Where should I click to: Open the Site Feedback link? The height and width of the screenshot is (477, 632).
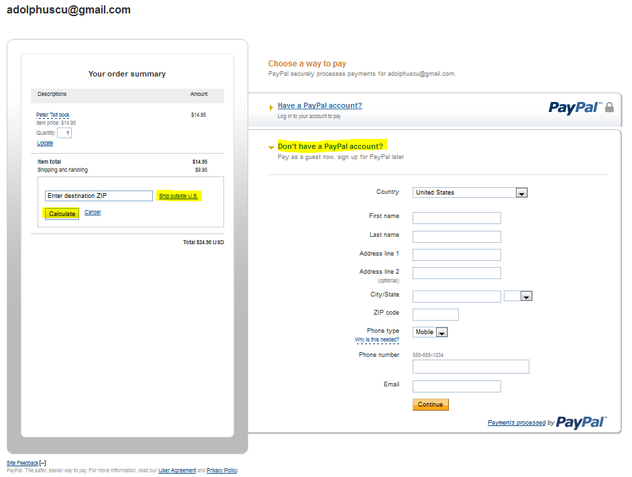pos(22,463)
